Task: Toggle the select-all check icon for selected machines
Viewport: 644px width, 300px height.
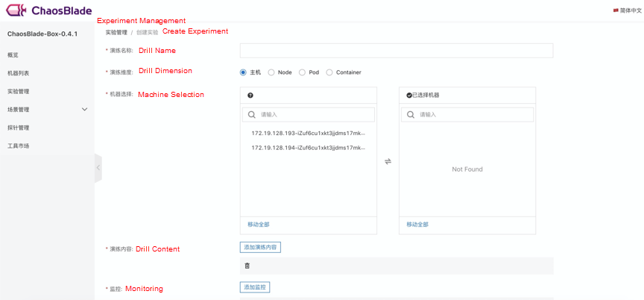Action: [x=409, y=96]
